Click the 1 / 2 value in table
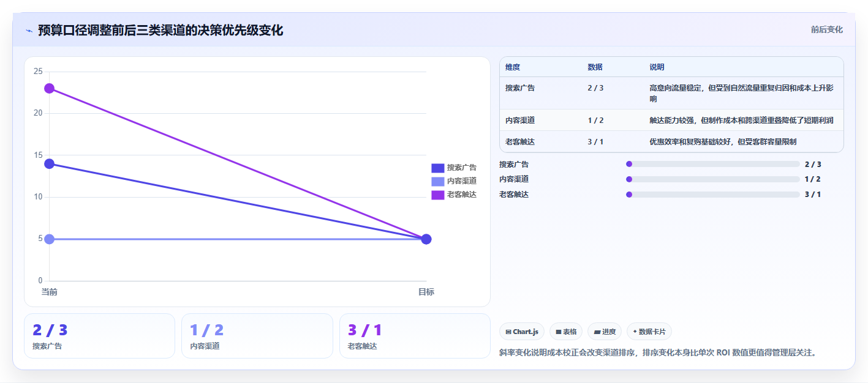The width and height of the screenshot is (868, 383). pyautogui.click(x=595, y=121)
